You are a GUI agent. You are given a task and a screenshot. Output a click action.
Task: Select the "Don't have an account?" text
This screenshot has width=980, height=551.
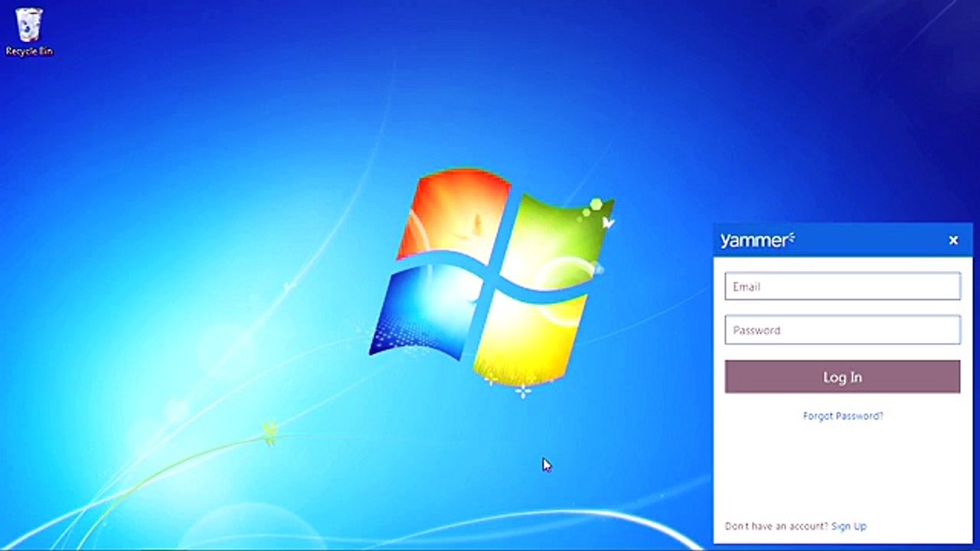tap(776, 527)
